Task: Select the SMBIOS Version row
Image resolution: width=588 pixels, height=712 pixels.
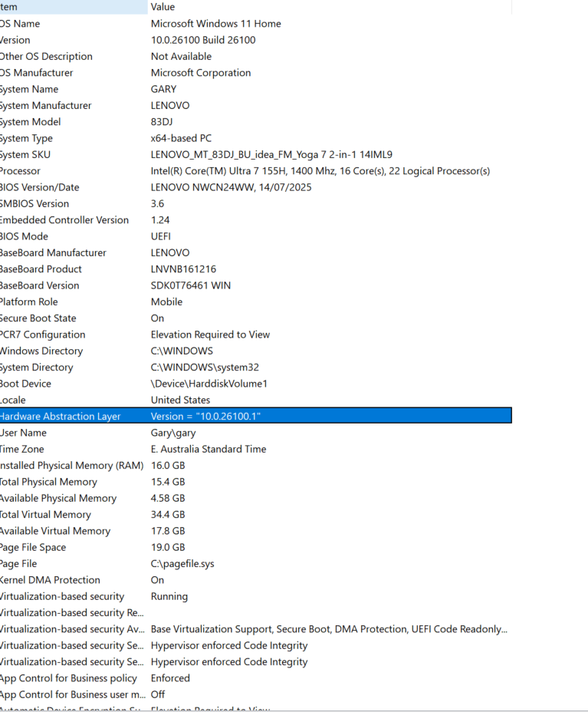Action: pyautogui.click(x=256, y=203)
